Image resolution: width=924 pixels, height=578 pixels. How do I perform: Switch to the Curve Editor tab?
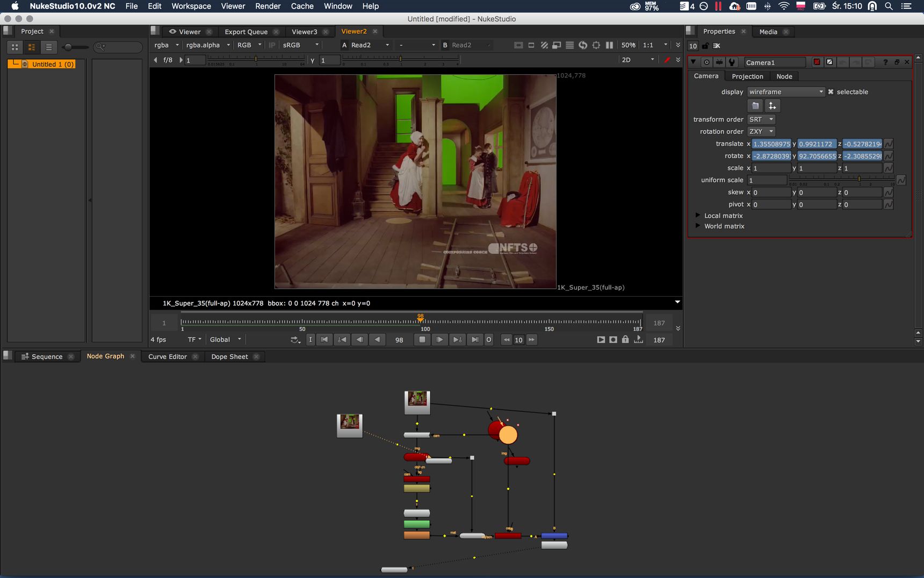168,356
